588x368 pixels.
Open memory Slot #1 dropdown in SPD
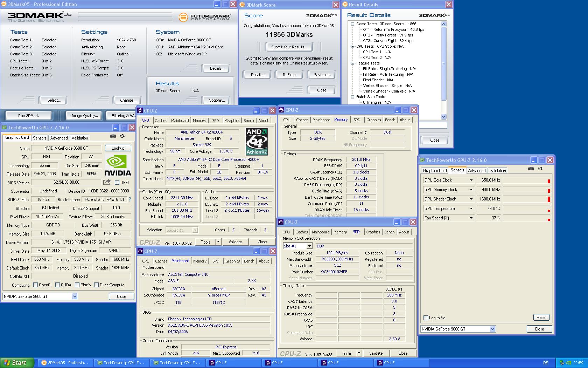(309, 246)
